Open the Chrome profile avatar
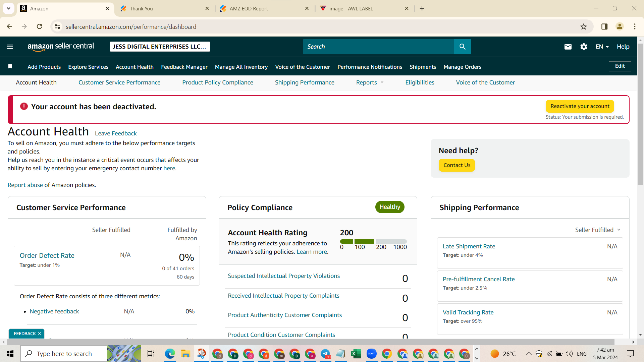 (x=620, y=26)
